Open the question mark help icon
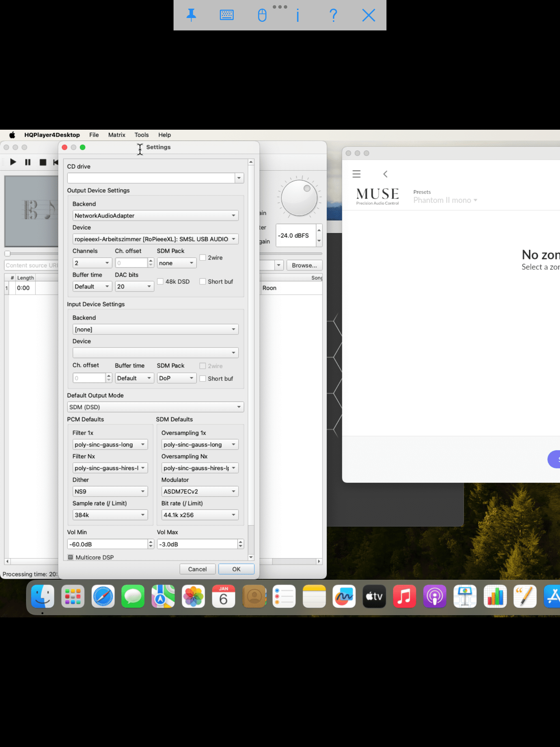 click(x=333, y=15)
